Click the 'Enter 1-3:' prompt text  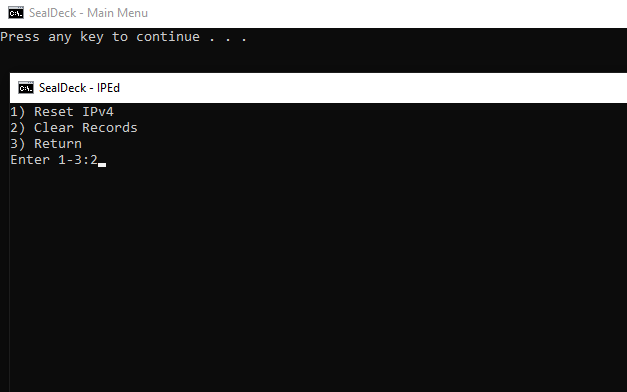(x=50, y=160)
